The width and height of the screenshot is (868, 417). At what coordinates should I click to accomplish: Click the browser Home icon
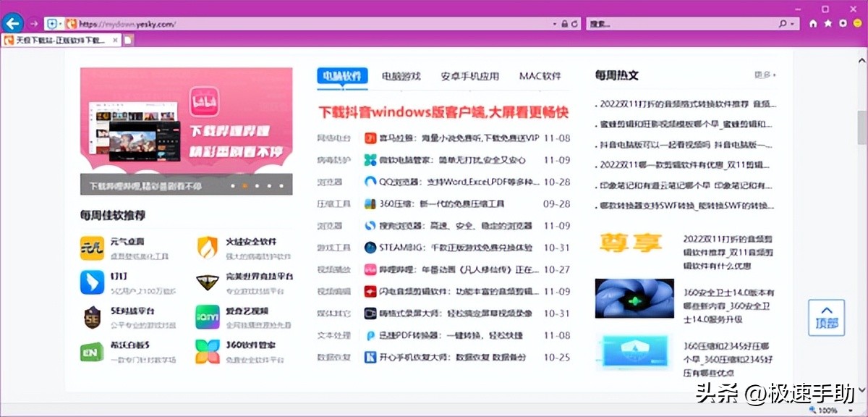813,22
